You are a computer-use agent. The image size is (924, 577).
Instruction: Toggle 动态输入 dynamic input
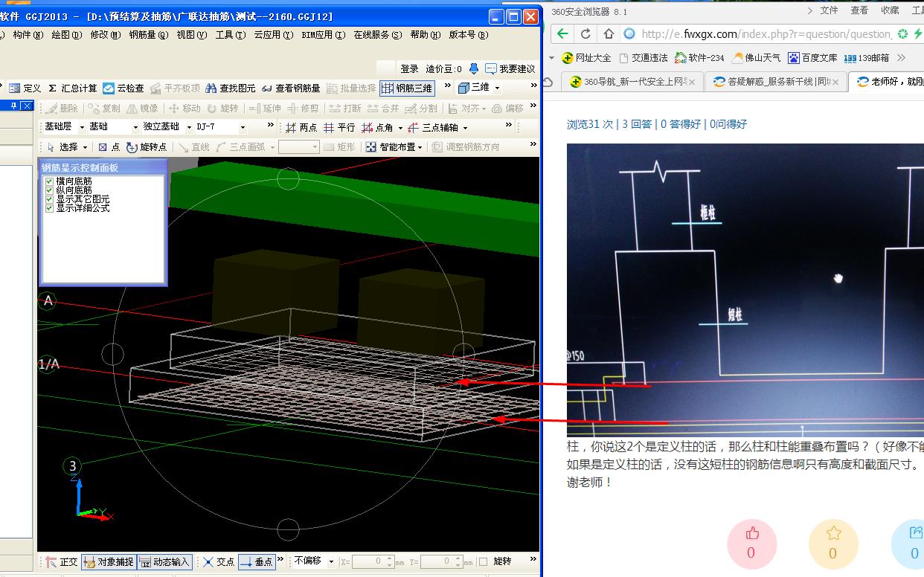pos(164,561)
